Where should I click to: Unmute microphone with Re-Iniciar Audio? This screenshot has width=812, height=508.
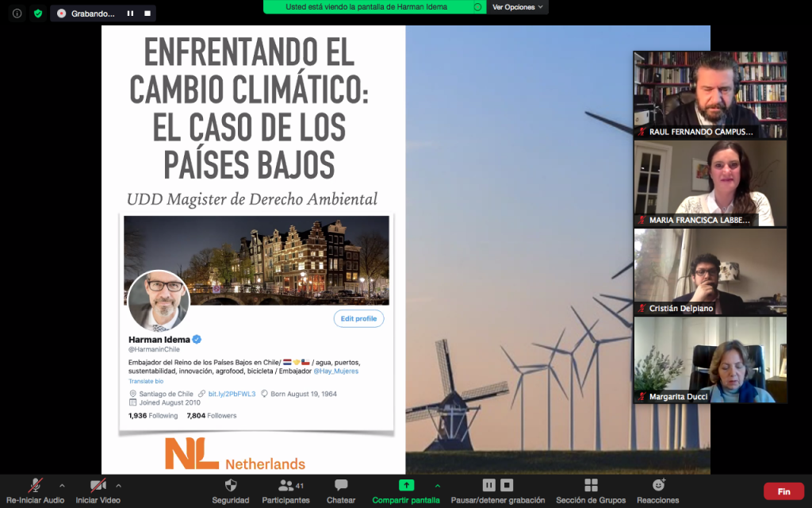point(35,486)
